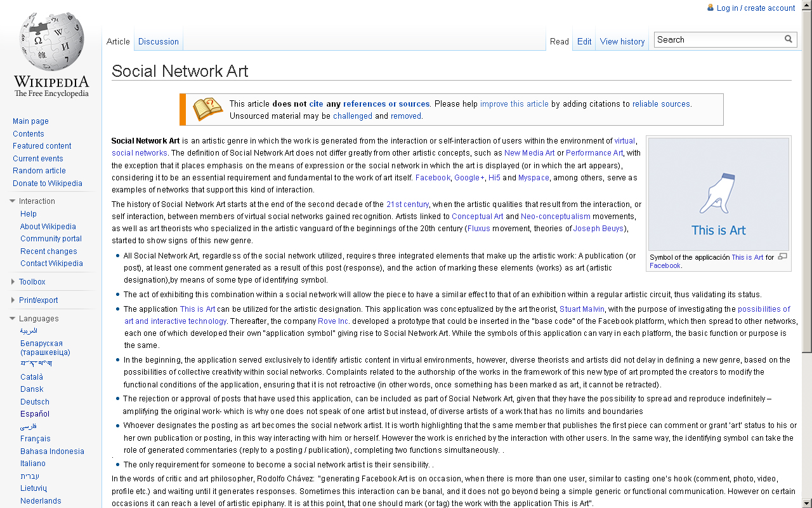This screenshot has height=508, width=812.
Task: Click the Donate to Wikipedia link
Action: click(47, 183)
